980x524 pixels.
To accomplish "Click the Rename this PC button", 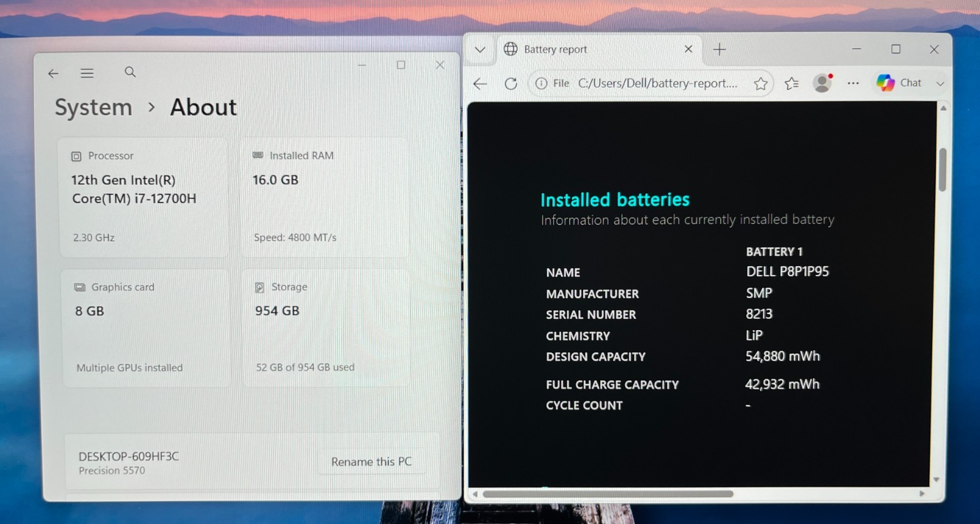I will (x=371, y=462).
